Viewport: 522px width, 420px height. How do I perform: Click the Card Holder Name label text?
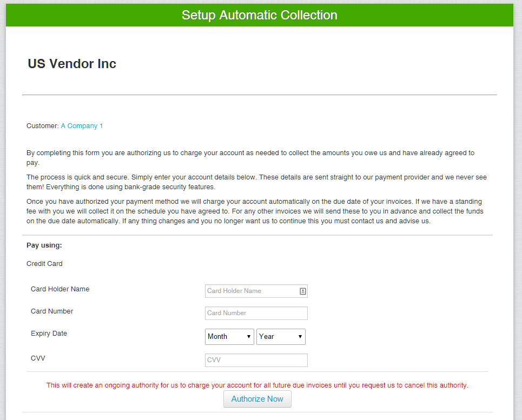[60, 289]
